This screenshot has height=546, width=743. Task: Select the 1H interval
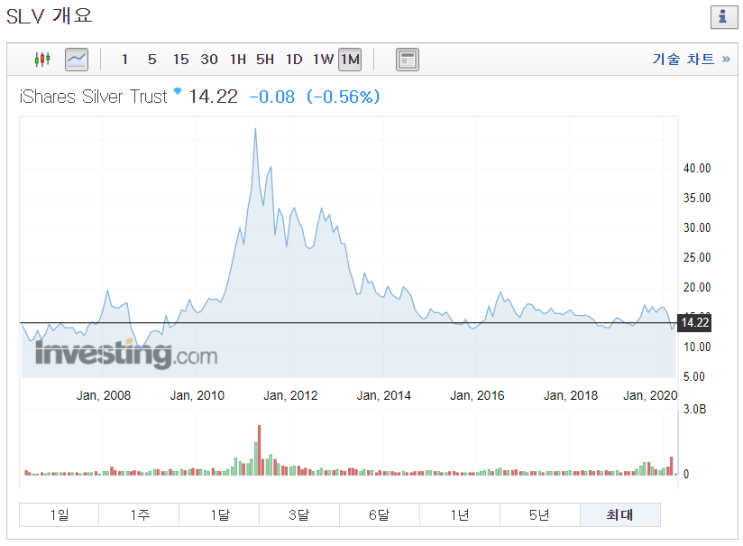[238, 59]
